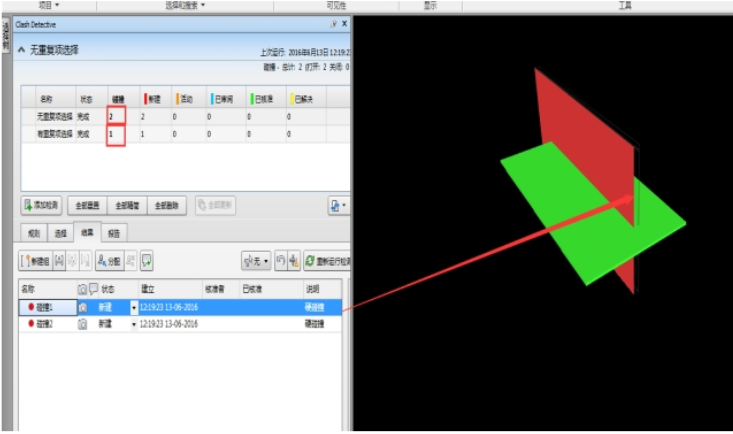This screenshot has width=733, height=434.
Task: Click the compact results icon beside Re-run Test
Action: (294, 261)
